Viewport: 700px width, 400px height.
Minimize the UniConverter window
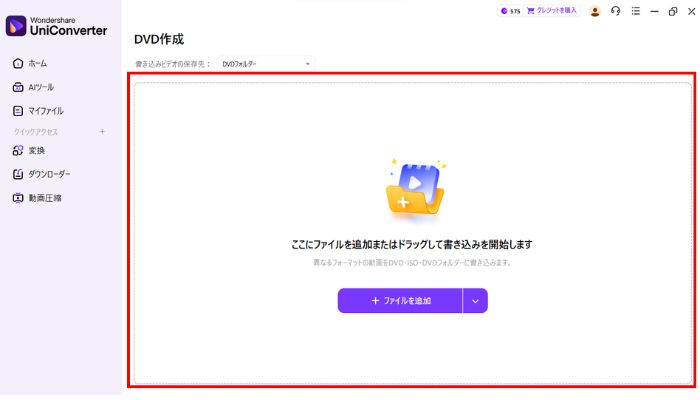[654, 12]
